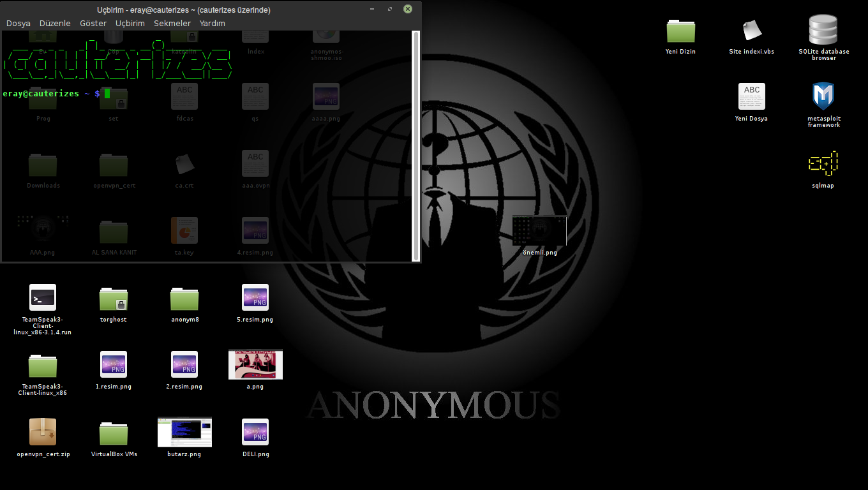Select the DELI.png image icon
The image size is (868, 490).
[x=255, y=432]
